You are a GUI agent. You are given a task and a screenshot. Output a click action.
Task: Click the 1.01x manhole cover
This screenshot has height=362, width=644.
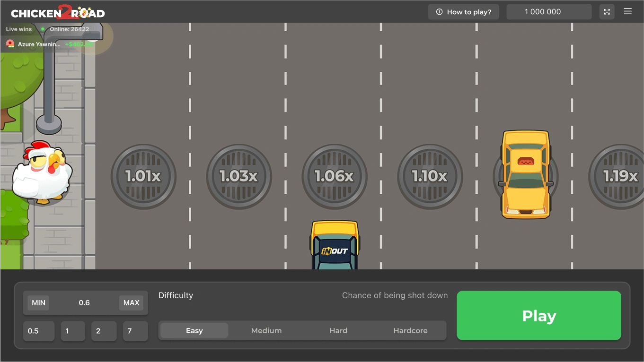click(143, 176)
